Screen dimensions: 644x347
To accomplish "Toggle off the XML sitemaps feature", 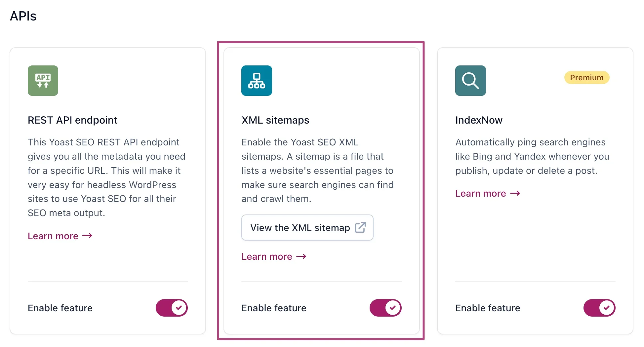I will click(x=385, y=308).
